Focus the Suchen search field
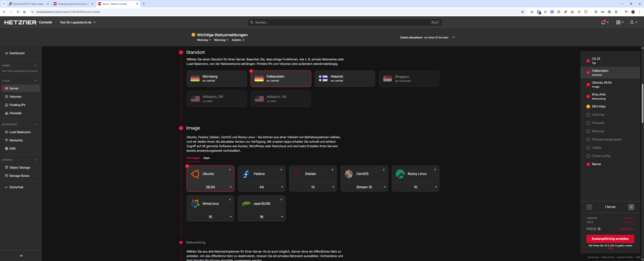The image size is (644, 261). pyautogui.click(x=345, y=22)
